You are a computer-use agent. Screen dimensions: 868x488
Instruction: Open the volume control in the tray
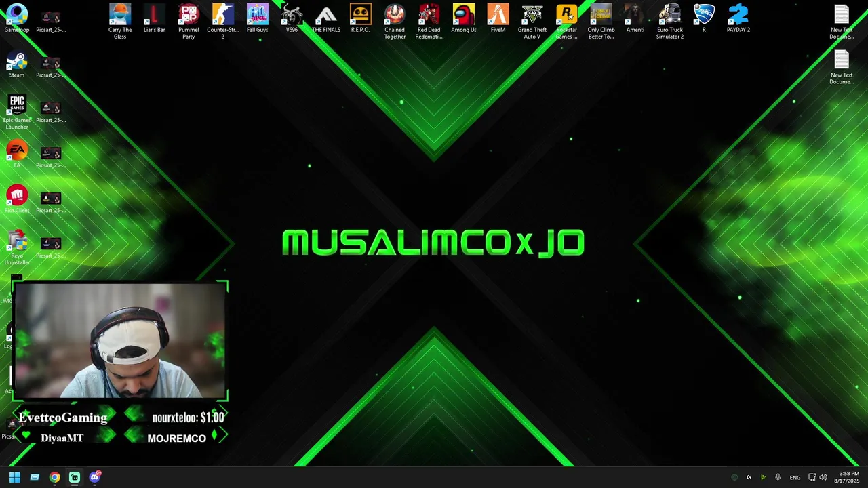coord(823,477)
